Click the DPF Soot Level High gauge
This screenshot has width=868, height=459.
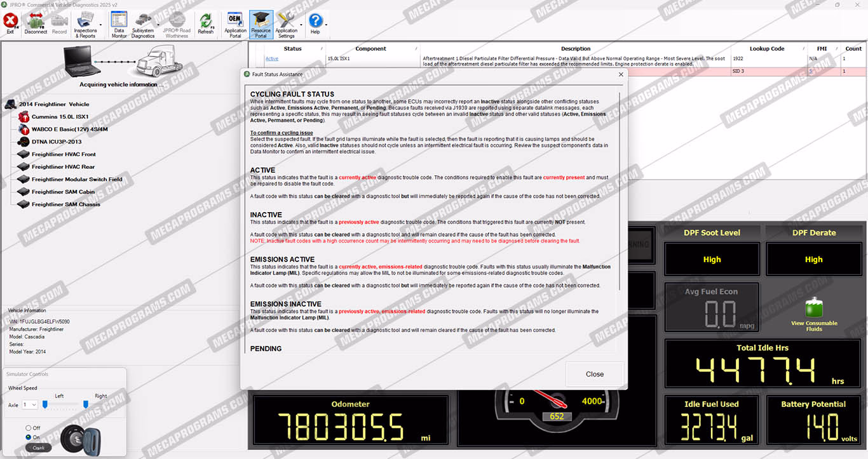click(x=712, y=259)
